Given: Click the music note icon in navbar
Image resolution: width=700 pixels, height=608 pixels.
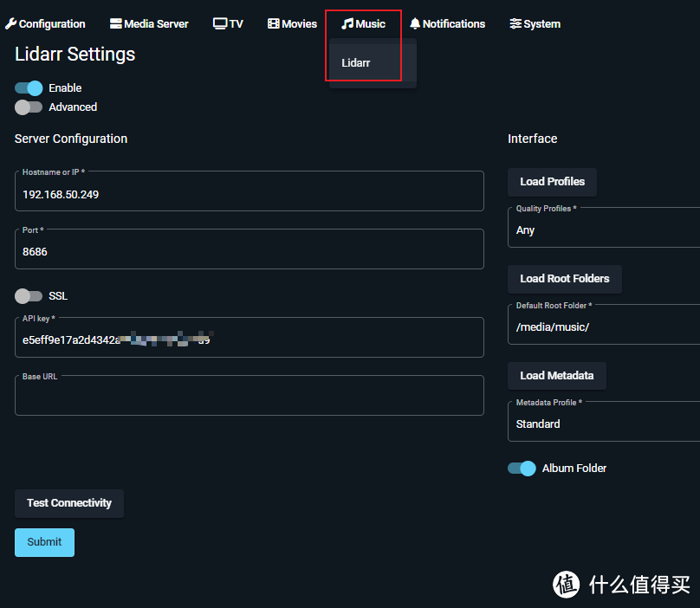Looking at the screenshot, I should point(347,24).
